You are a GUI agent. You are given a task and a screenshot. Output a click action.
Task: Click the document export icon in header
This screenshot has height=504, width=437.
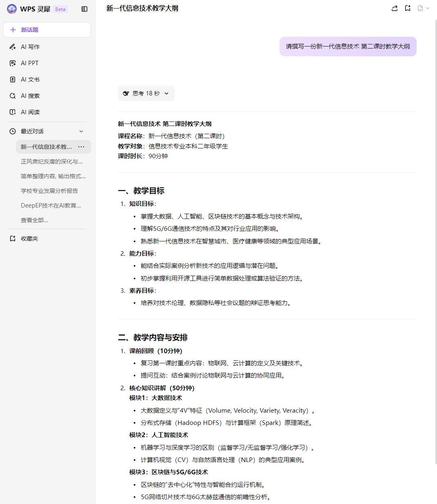pyautogui.click(x=420, y=8)
